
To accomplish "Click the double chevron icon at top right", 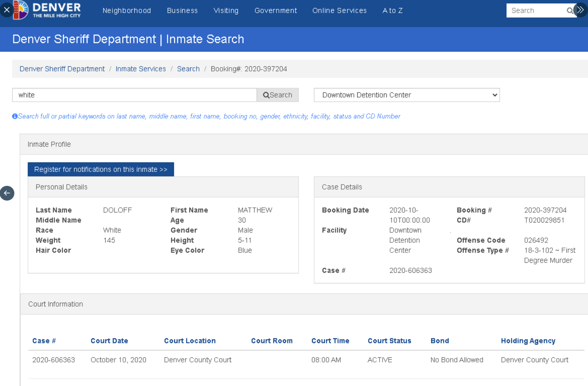I will point(580,10).
